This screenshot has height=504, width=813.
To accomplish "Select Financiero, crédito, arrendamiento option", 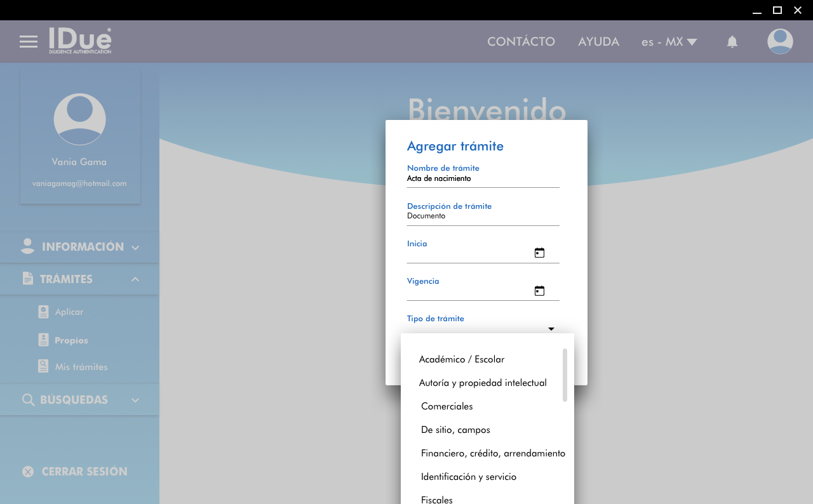I will (x=493, y=453).
